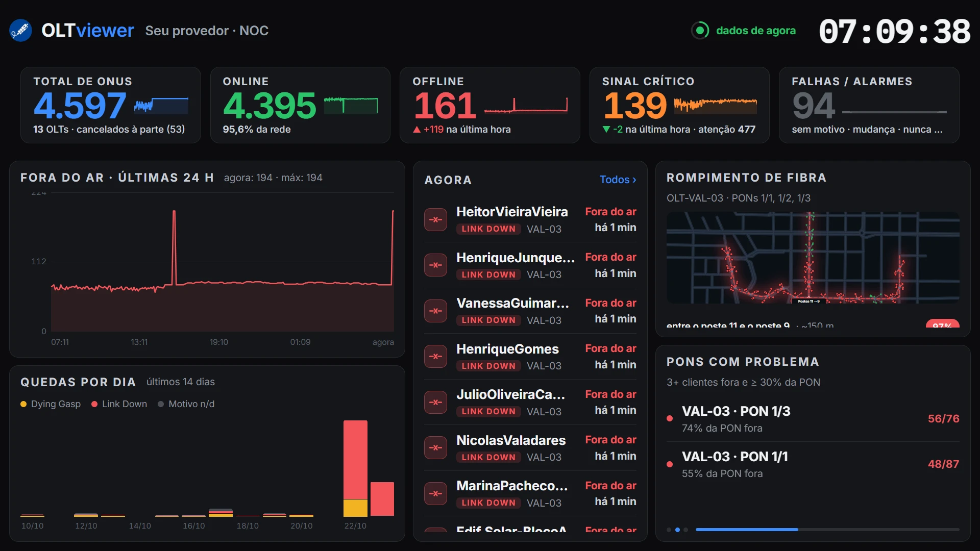Click the 56/76 count for PON 1/3

943,419
